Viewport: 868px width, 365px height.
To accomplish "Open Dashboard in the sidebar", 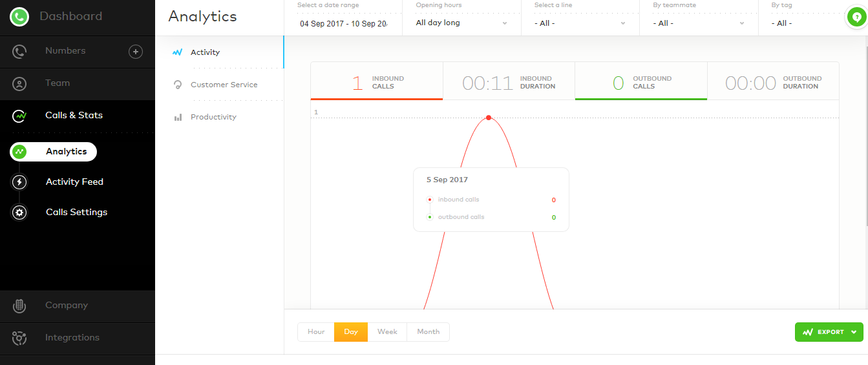I will coord(71,16).
